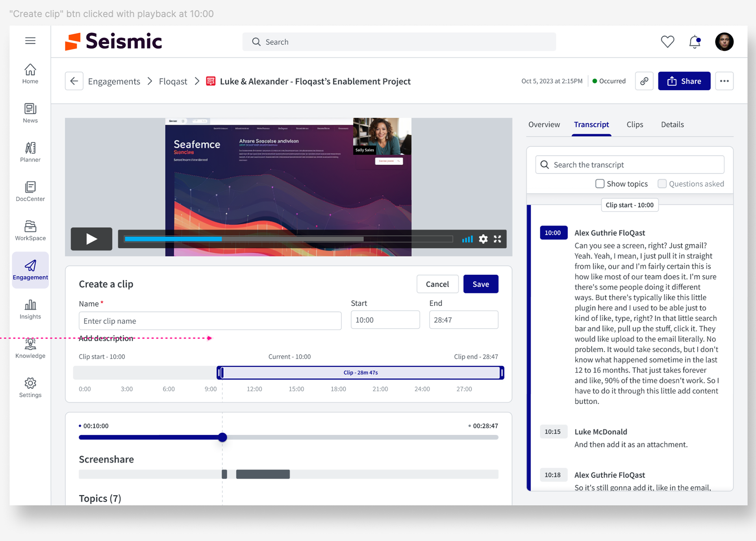Open the Details tab

(x=672, y=124)
